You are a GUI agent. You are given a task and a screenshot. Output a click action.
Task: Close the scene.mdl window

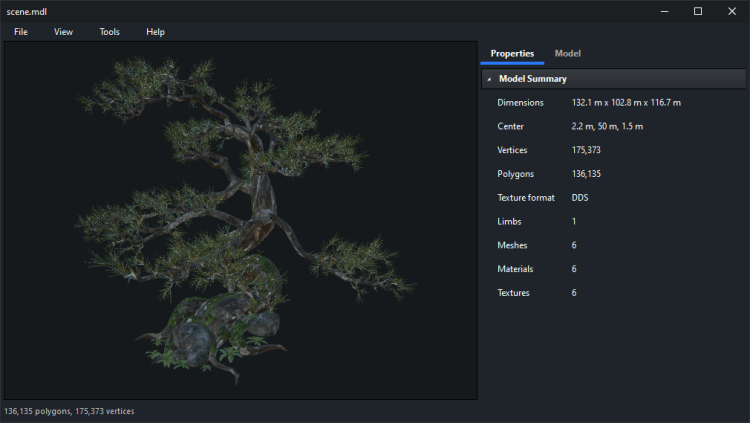pos(731,11)
